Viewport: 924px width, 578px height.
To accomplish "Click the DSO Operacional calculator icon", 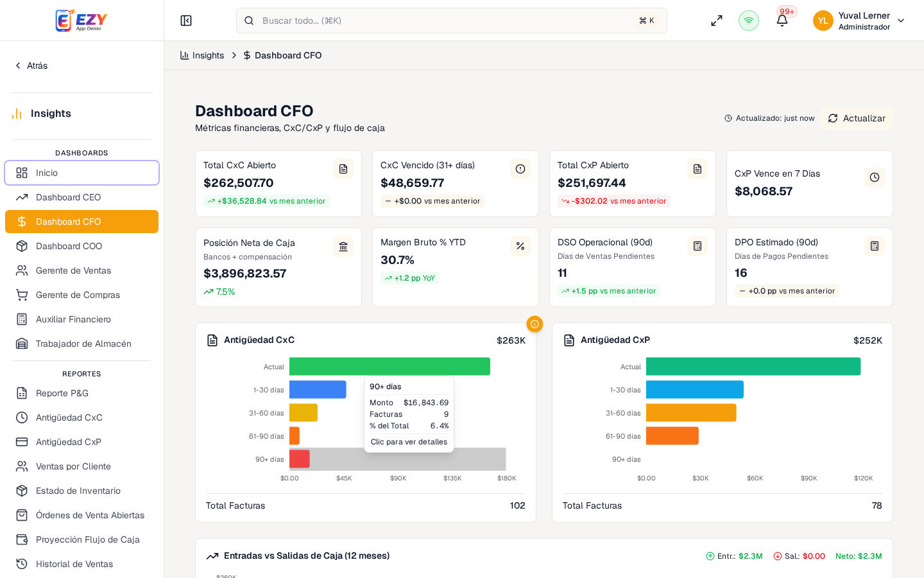I will click(697, 246).
